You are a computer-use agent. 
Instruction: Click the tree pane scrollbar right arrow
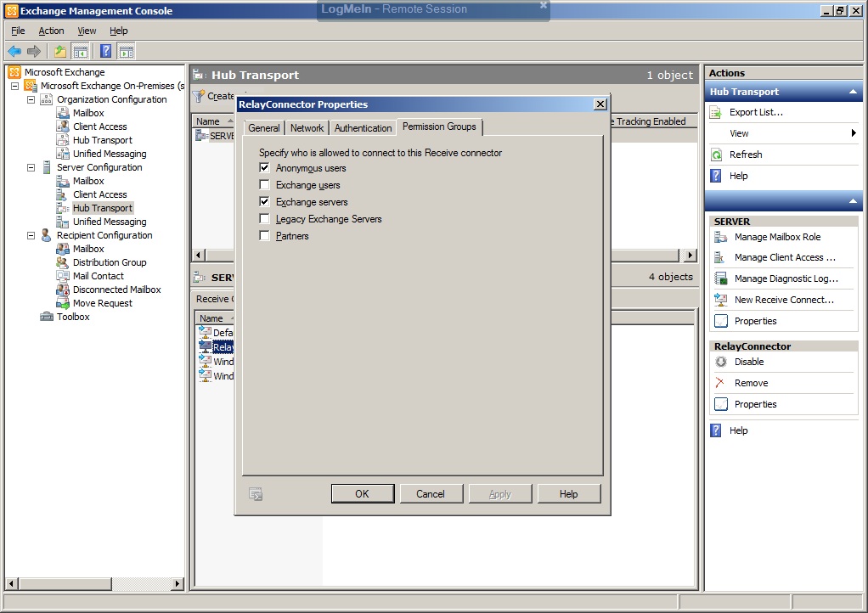(178, 583)
